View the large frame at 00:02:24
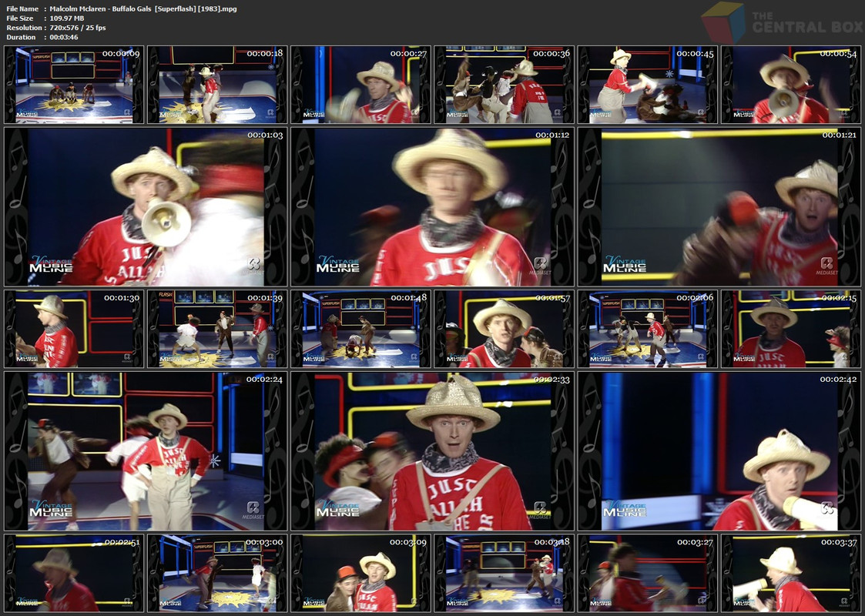865x616 pixels. pos(146,451)
